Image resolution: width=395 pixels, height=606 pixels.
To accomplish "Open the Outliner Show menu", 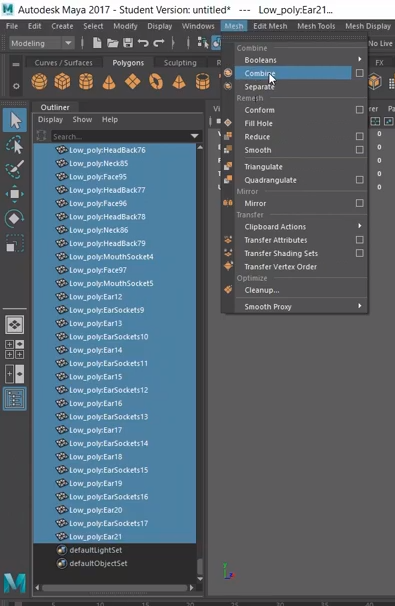I will click(x=82, y=119).
